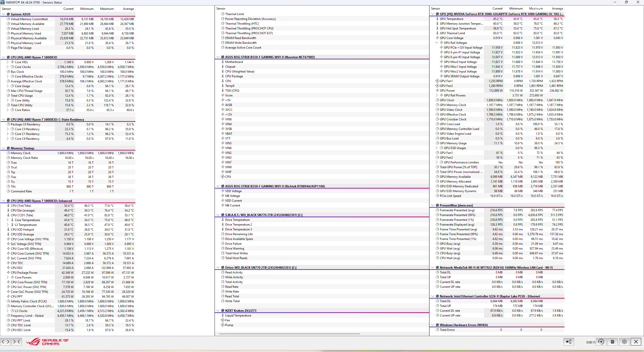This screenshot has height=352, width=644.
Task: Collapse the GPU Rail Voltages subgroup
Action: (x=437, y=43)
